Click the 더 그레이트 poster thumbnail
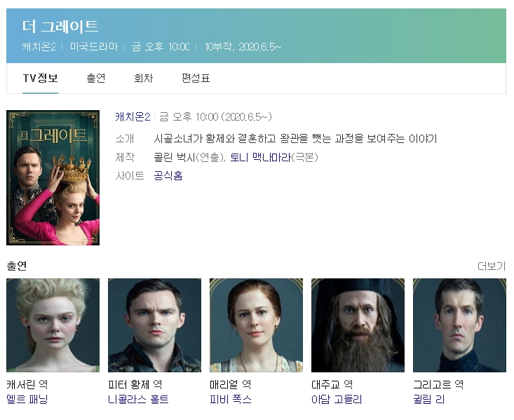The width and height of the screenshot is (514, 420). pos(53,177)
